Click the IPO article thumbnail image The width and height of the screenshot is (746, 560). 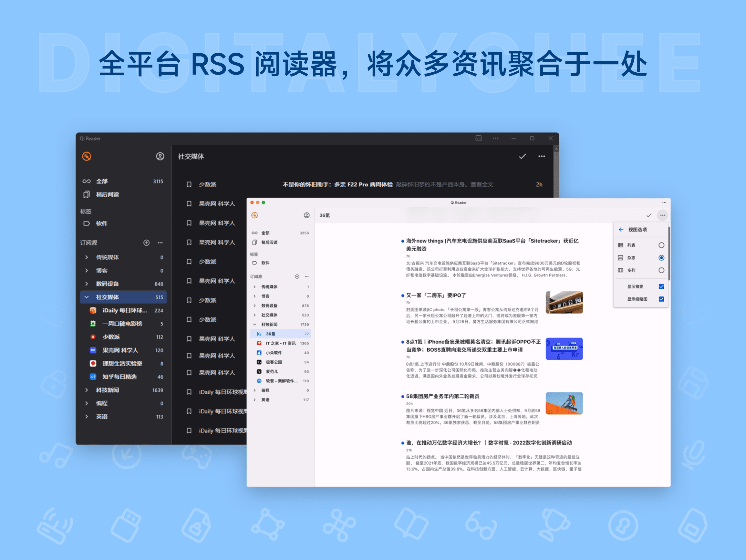click(x=564, y=303)
